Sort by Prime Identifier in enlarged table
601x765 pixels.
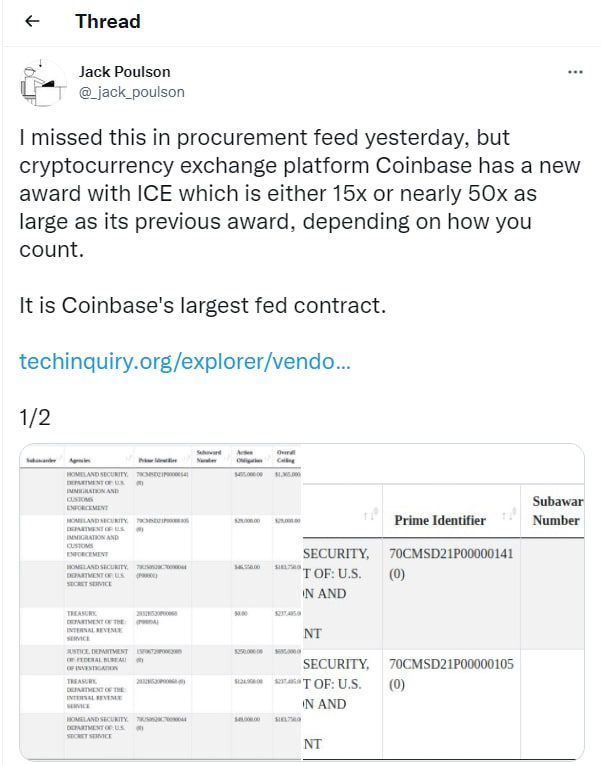[509, 514]
